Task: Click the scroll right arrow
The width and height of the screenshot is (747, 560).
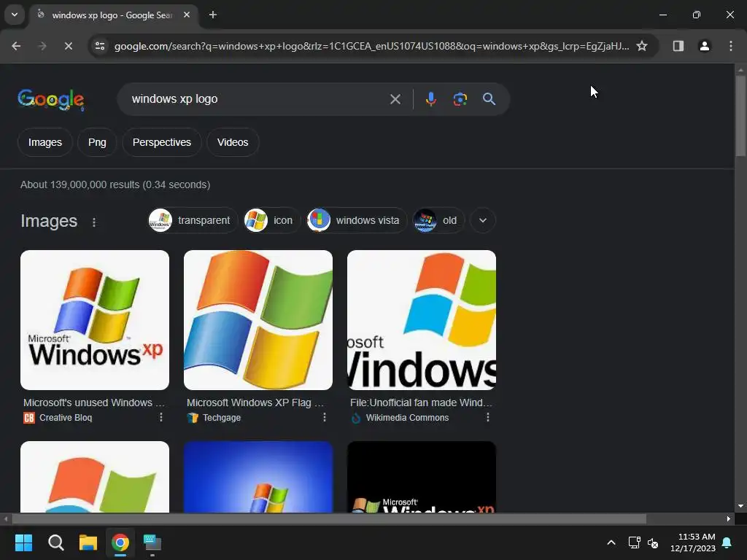Action: [729, 518]
